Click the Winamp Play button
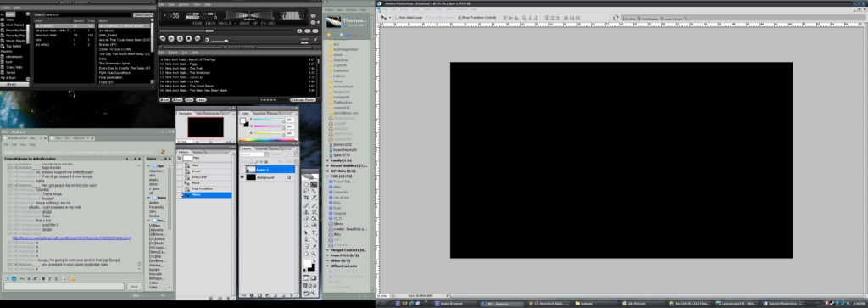This screenshot has height=308, width=868. click(x=171, y=38)
